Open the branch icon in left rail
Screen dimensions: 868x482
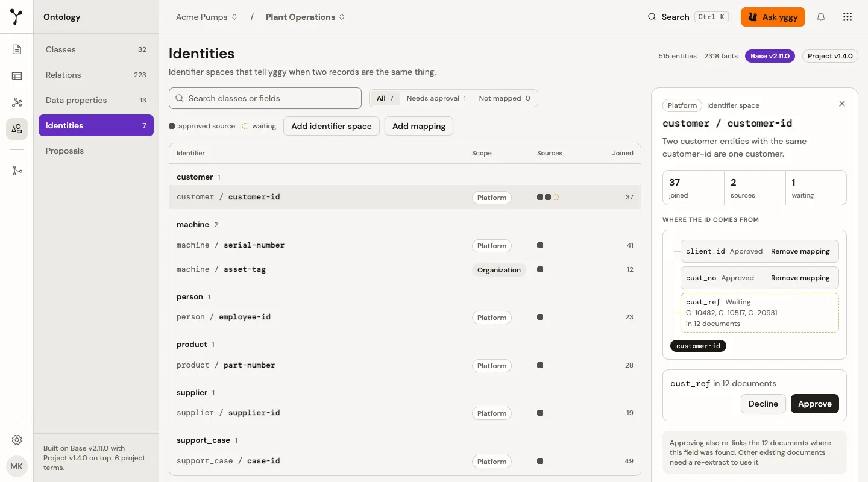click(17, 171)
